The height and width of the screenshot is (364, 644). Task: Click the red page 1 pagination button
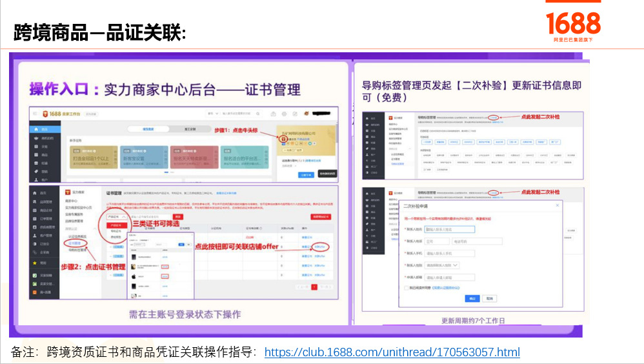[x=314, y=287]
